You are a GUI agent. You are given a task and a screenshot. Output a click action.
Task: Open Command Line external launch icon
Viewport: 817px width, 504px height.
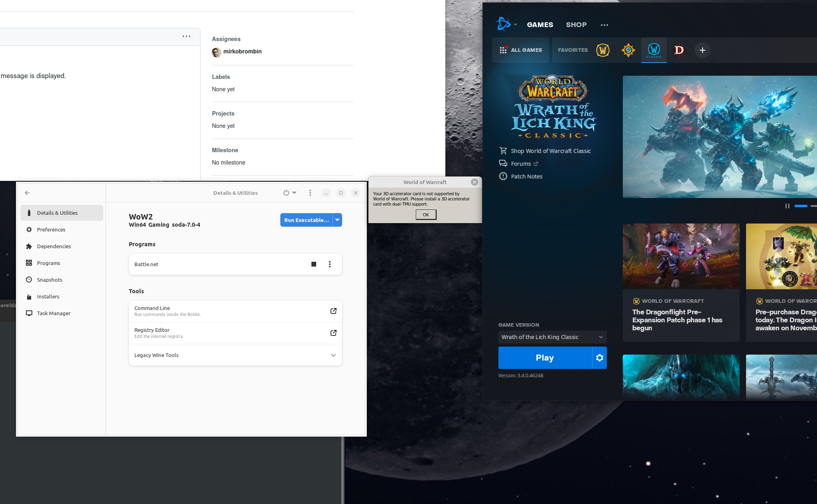click(333, 311)
